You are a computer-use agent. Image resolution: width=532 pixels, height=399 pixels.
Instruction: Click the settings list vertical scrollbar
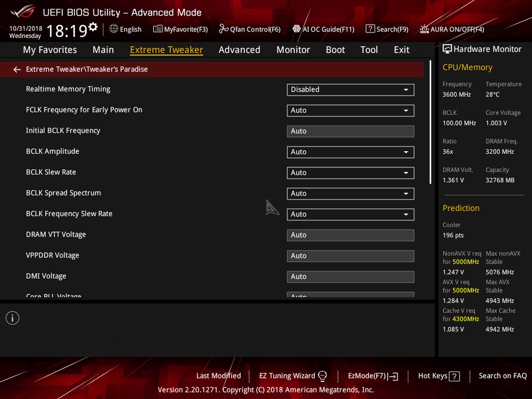pyautogui.click(x=430, y=122)
